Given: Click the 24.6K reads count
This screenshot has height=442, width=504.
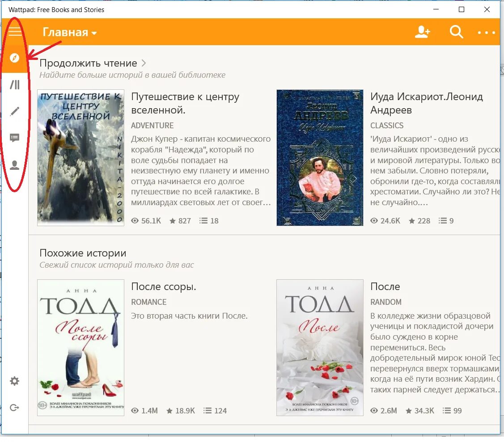Looking at the screenshot, I should 385,221.
